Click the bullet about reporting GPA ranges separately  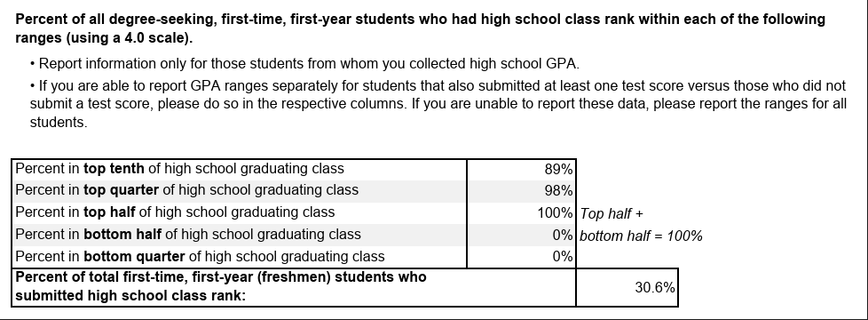point(438,104)
